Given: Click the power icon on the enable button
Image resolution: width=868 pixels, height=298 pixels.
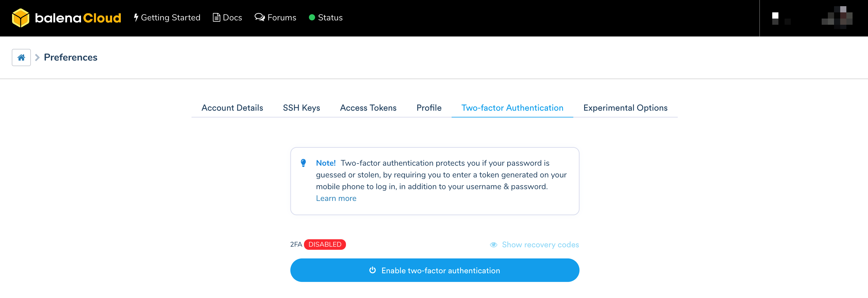Looking at the screenshot, I should pyautogui.click(x=372, y=270).
